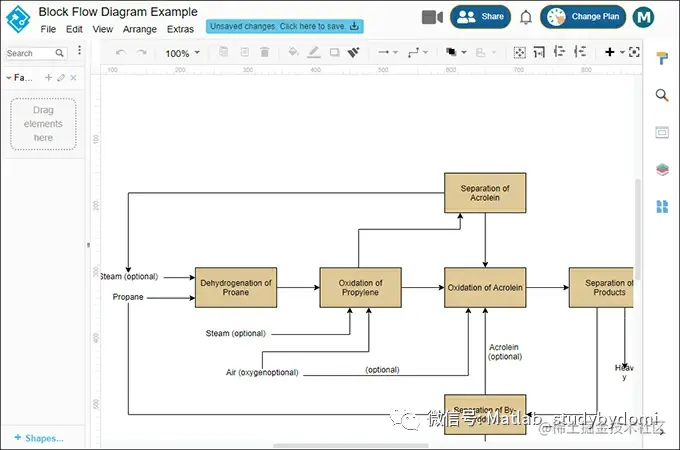
Task: Redo the last action
Action: (141, 52)
